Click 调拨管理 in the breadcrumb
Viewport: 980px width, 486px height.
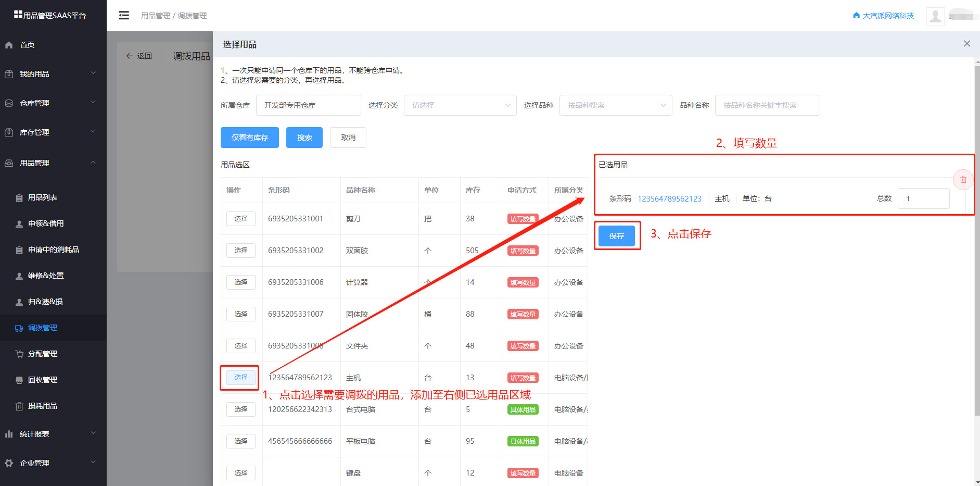[192, 16]
